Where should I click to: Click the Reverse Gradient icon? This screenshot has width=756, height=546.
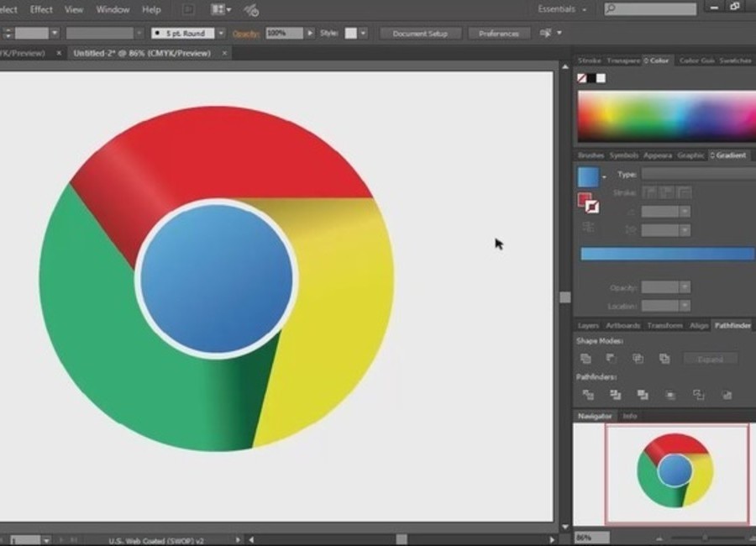[x=588, y=227]
